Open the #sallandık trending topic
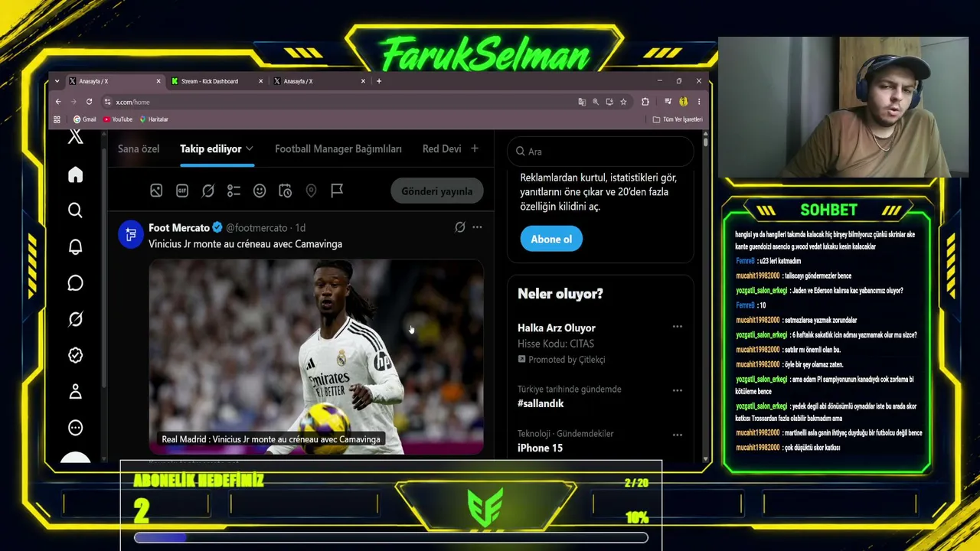 [x=541, y=403]
